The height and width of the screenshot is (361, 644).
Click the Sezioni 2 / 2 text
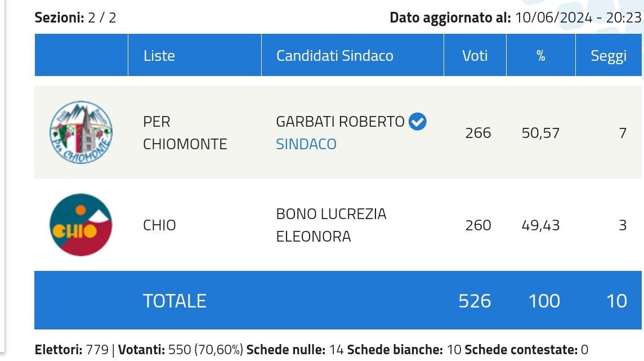[75, 17]
